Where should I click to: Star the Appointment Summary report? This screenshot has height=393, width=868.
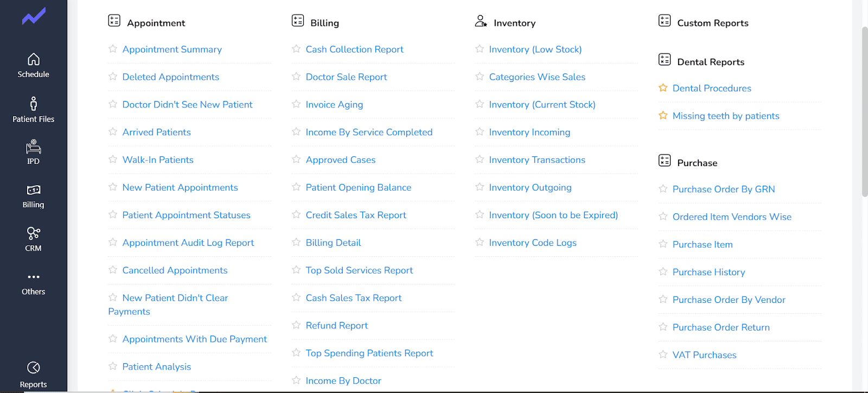pyautogui.click(x=113, y=49)
